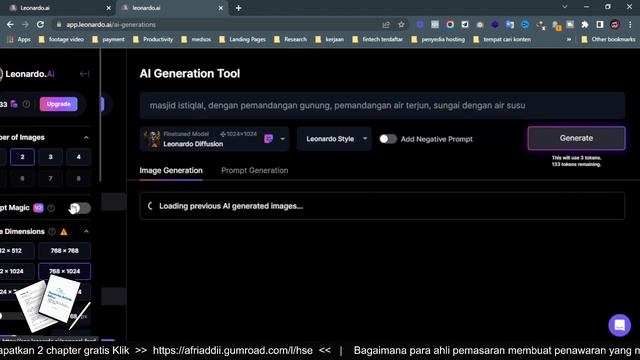
Task: Open the Leonardo Style dropdown
Action: [334, 139]
